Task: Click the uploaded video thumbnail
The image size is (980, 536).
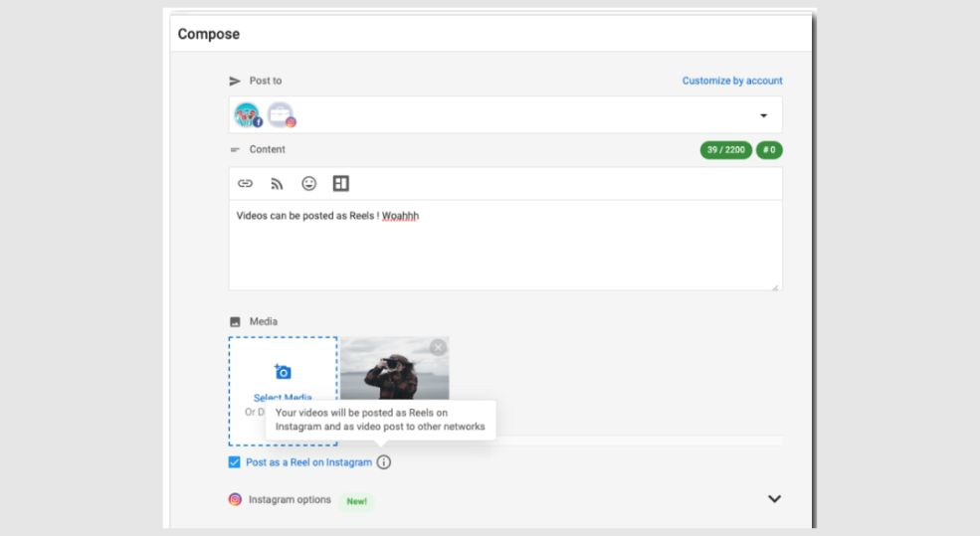Action: tap(395, 373)
